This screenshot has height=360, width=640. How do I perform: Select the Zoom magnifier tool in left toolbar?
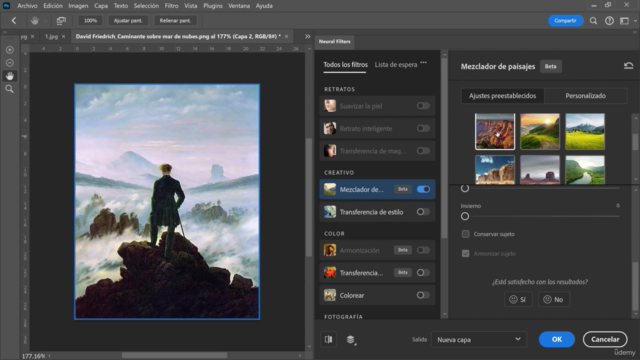pyautogui.click(x=9, y=89)
